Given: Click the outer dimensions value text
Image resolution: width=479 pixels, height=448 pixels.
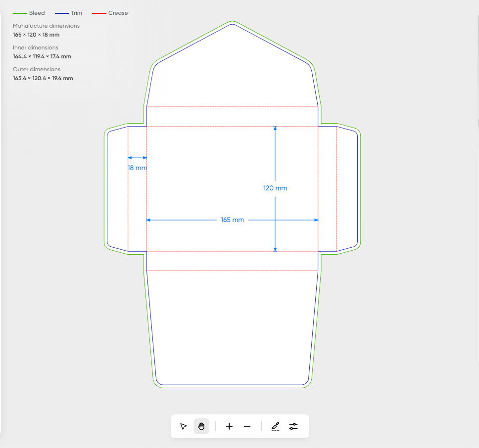Looking at the screenshot, I should (43, 78).
